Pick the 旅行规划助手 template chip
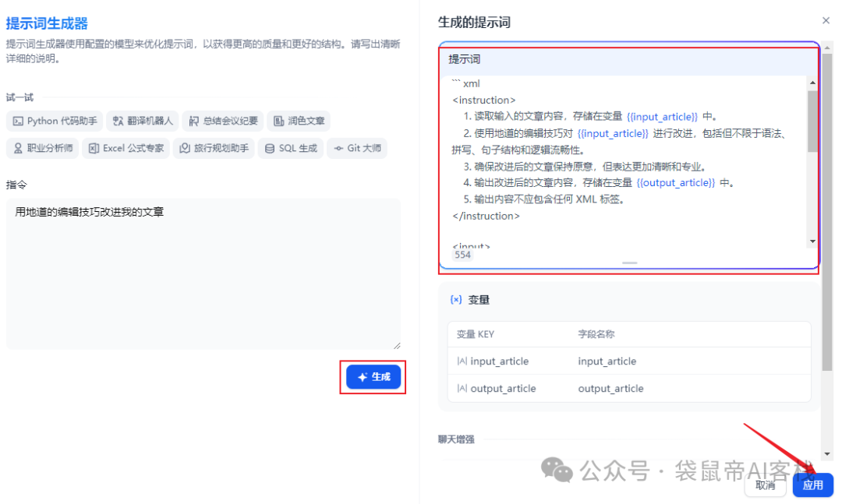The image size is (842, 504). 214,148
